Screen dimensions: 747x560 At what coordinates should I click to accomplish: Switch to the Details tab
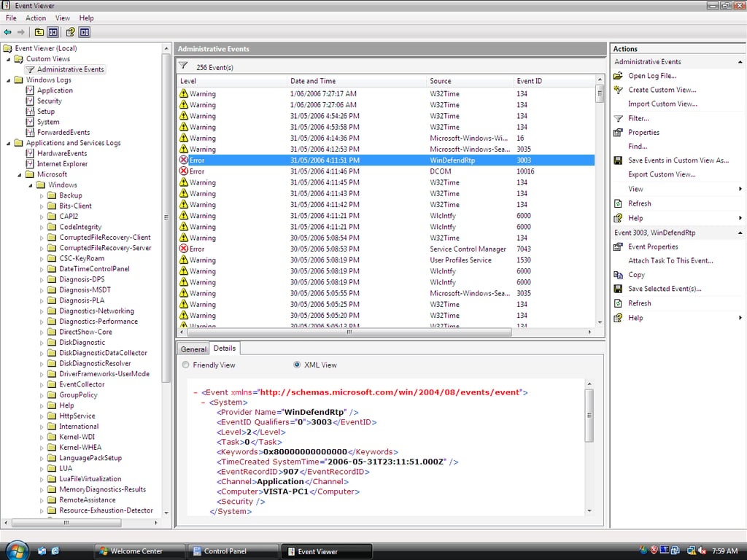pyautogui.click(x=225, y=348)
